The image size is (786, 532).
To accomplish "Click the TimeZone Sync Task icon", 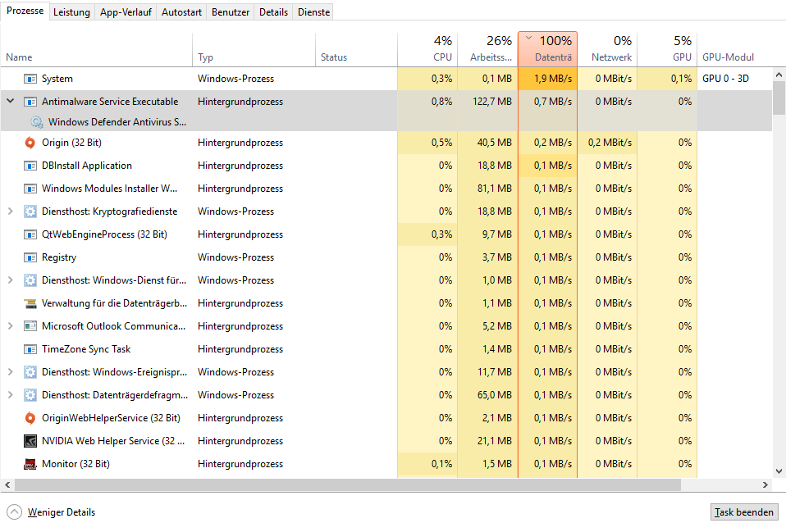I will tap(30, 349).
